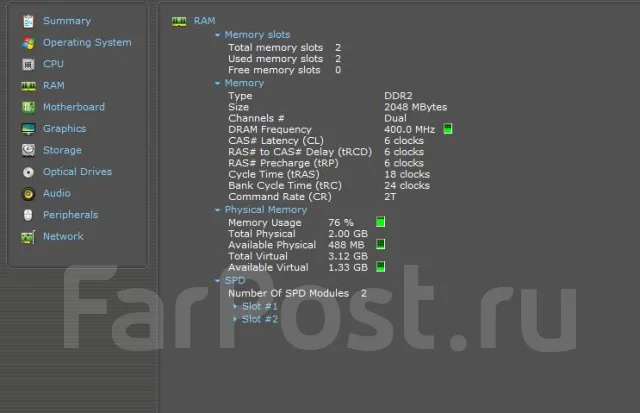Click the Storage hard drive icon
Image resolution: width=640 pixels, height=413 pixels.
pyautogui.click(x=28, y=150)
